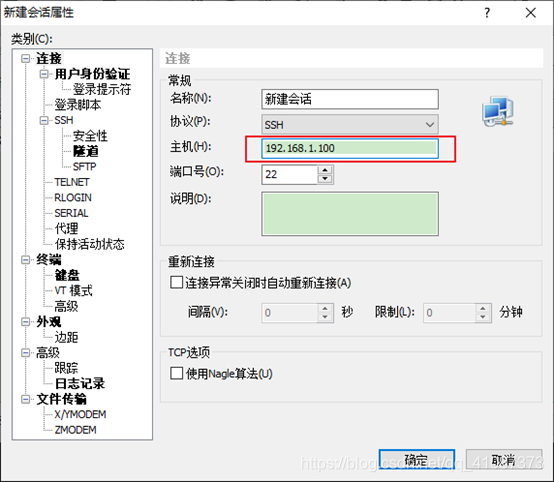
Task: Decrease 间隔 seconds with down arrow
Action: [x=325, y=317]
